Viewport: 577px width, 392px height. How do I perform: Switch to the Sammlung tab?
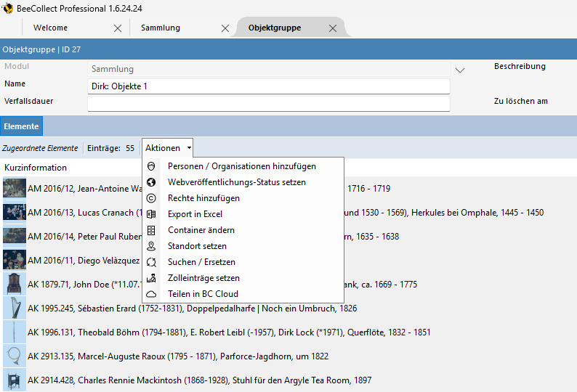pos(161,28)
